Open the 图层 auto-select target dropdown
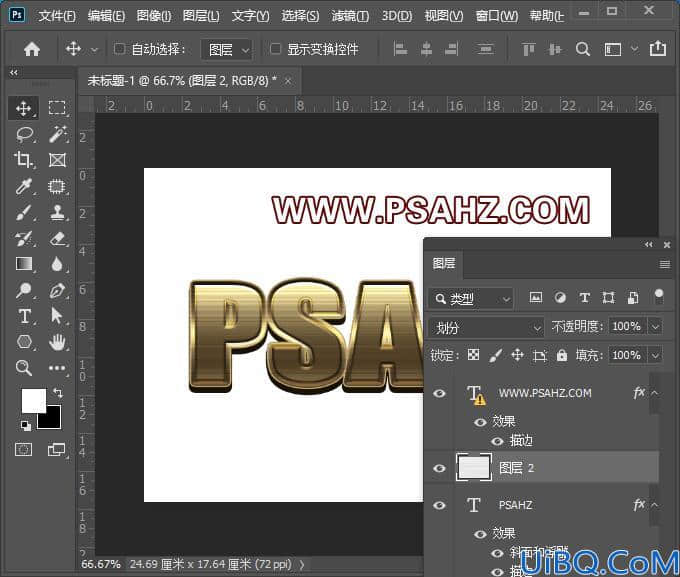The height and width of the screenshot is (577, 680). pos(226,49)
